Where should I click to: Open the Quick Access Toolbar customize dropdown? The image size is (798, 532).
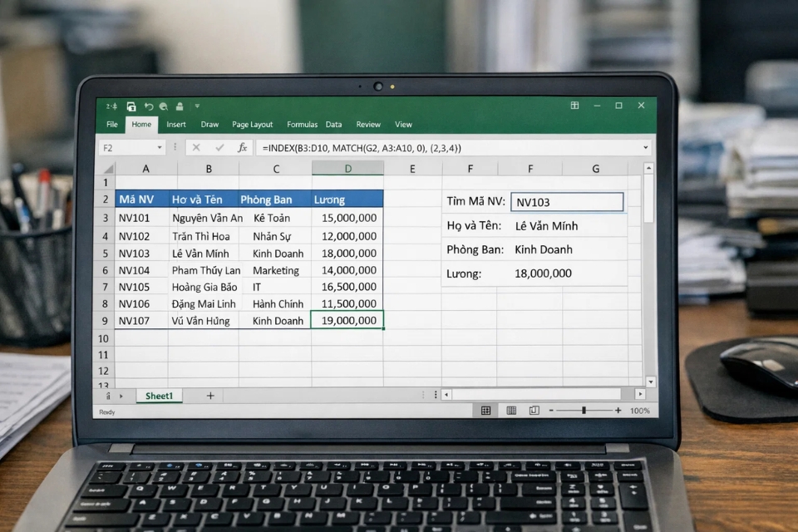click(x=197, y=106)
